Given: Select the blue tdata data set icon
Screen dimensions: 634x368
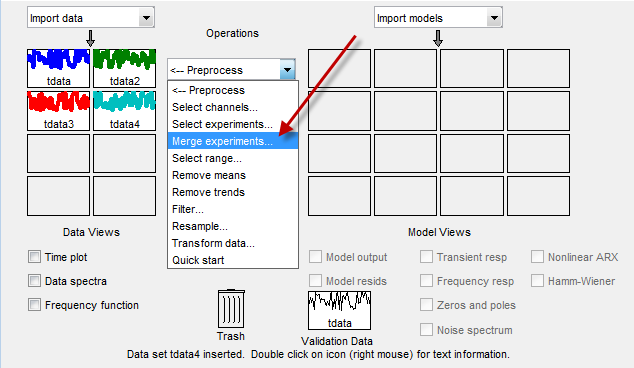Looking at the screenshot, I should 59,68.
